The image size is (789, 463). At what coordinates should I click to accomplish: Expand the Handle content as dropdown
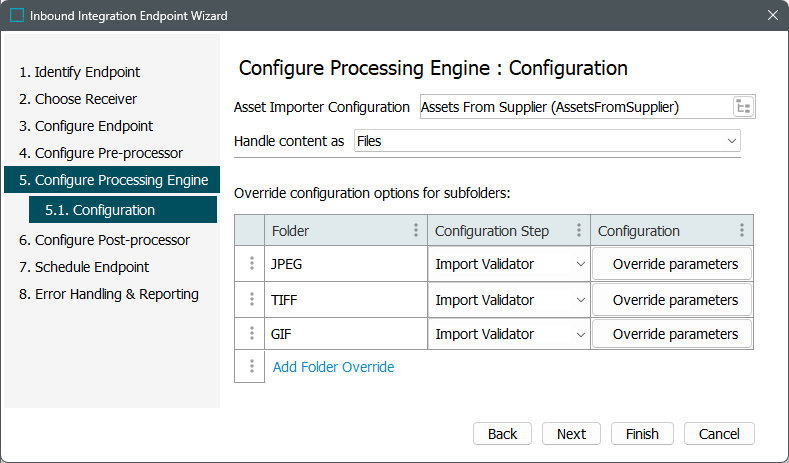[x=732, y=142]
